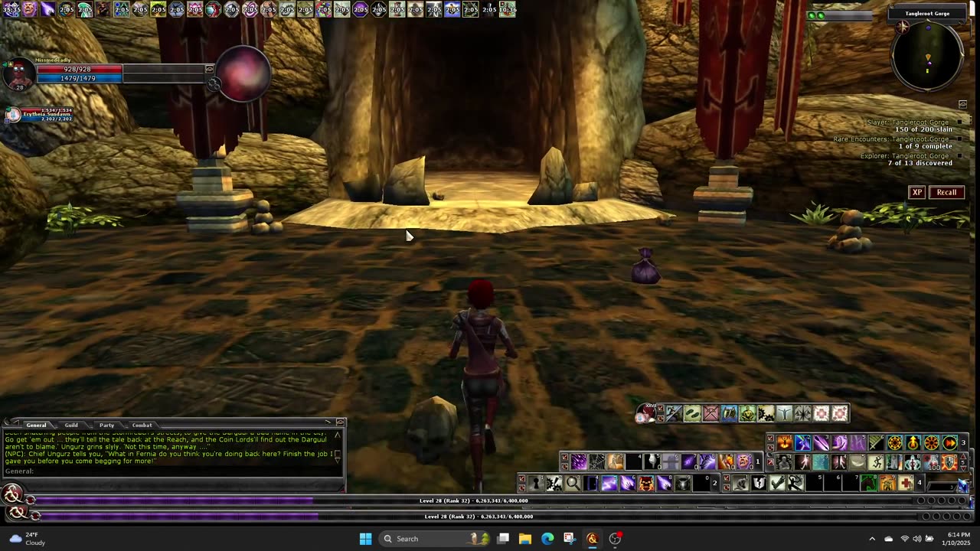Toggle the lock icon on hotbar 3
980x551 pixels.
770,437
